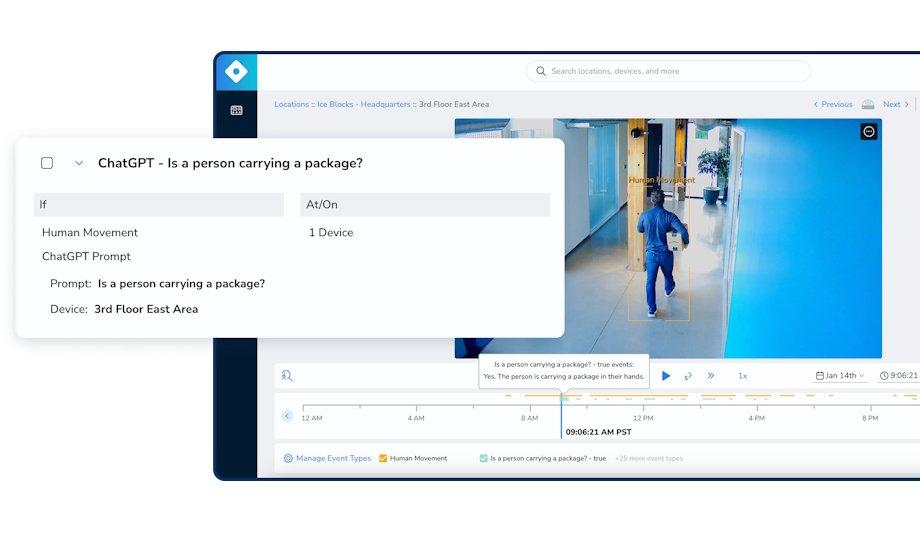This screenshot has width=920, height=533.
Task: Toggle the Human Movement event type checkbox
Action: click(x=383, y=458)
